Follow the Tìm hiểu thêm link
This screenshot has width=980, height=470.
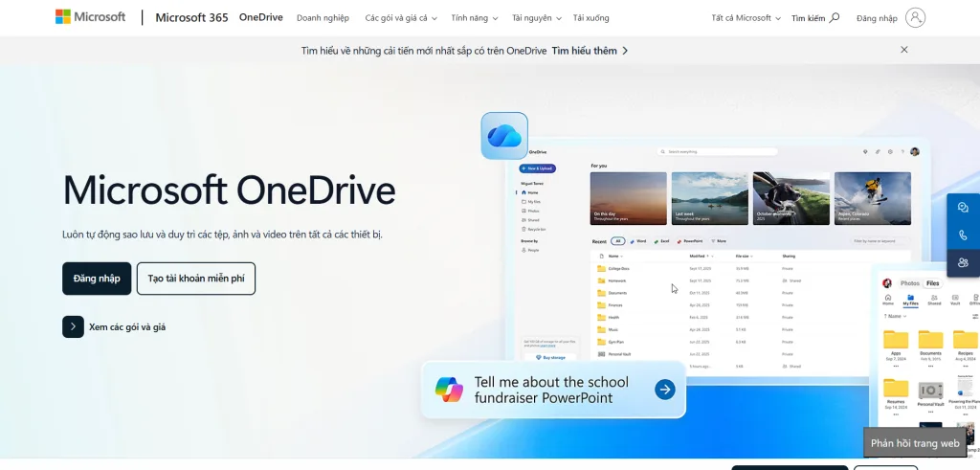pos(584,51)
